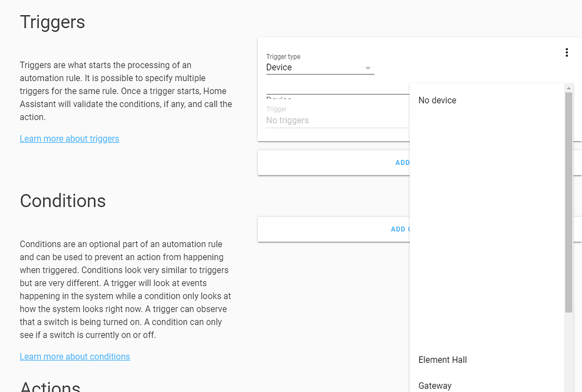The width and height of the screenshot is (582, 392).
Task: Click the conditions description paragraph
Action: point(125,290)
